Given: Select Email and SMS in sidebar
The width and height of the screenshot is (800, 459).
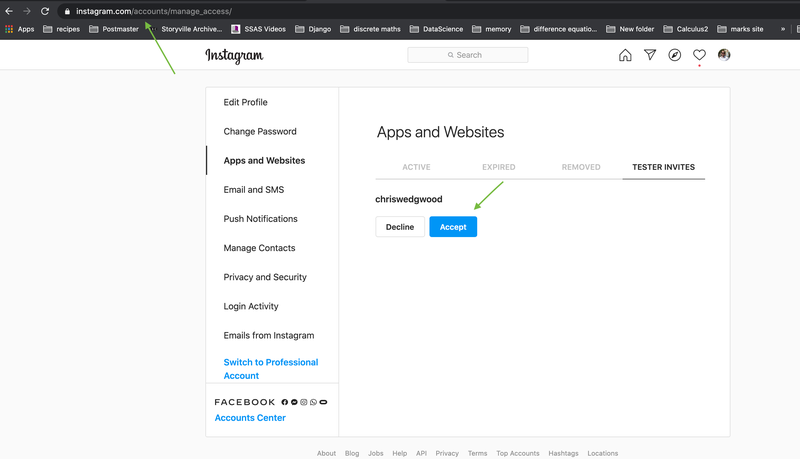Looking at the screenshot, I should (254, 189).
